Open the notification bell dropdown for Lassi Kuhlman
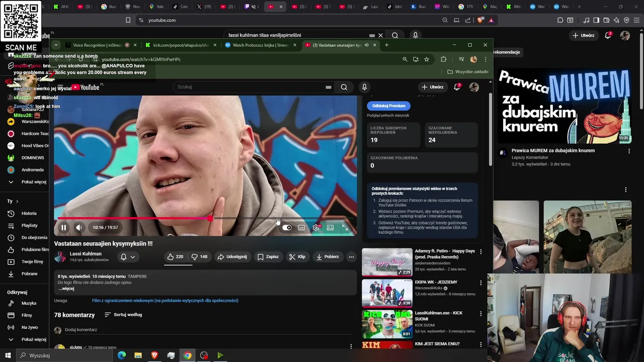This screenshot has height=362, width=644. (128, 257)
